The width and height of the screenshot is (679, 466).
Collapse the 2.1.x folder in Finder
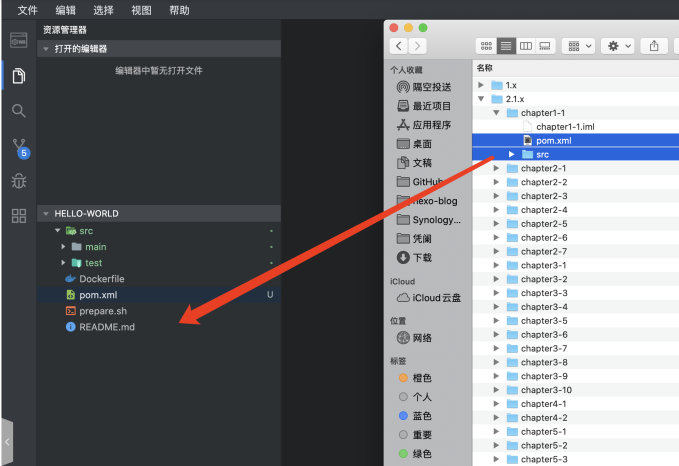(481, 99)
